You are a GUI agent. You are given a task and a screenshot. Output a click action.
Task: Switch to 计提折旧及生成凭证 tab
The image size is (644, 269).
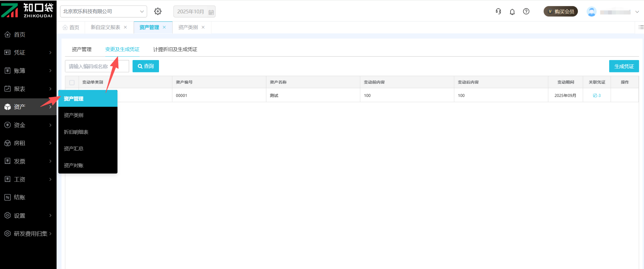(175, 49)
